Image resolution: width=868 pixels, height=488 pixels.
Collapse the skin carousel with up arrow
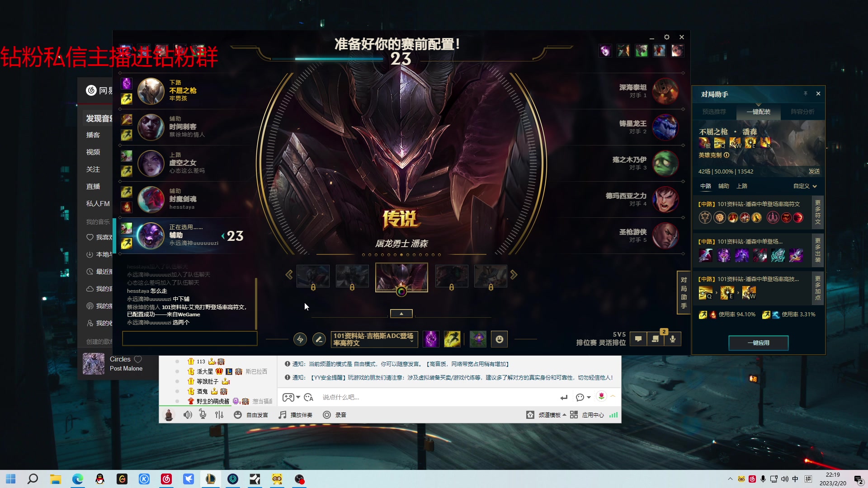tap(401, 314)
